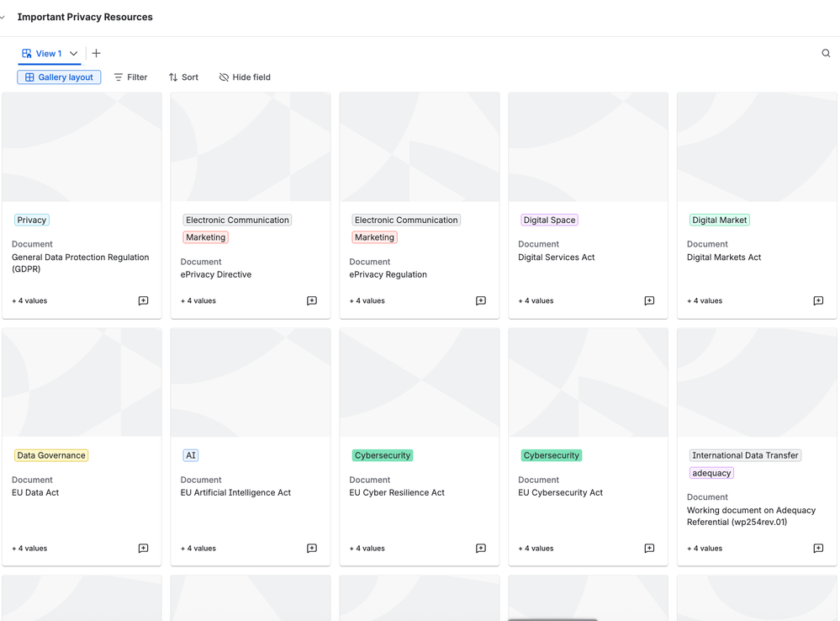Screen dimensions: 840x621
Task: Click the Digital Market tag
Action: (719, 220)
